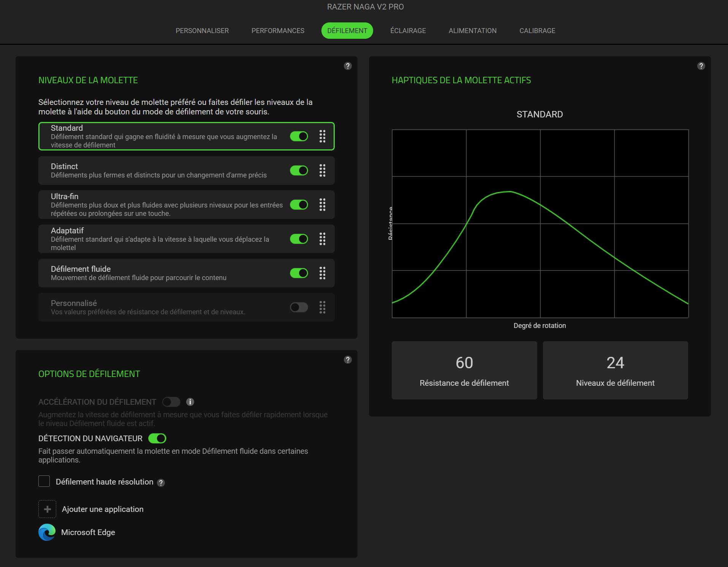Go to the Éclairage tab
The height and width of the screenshot is (567, 728).
point(408,31)
